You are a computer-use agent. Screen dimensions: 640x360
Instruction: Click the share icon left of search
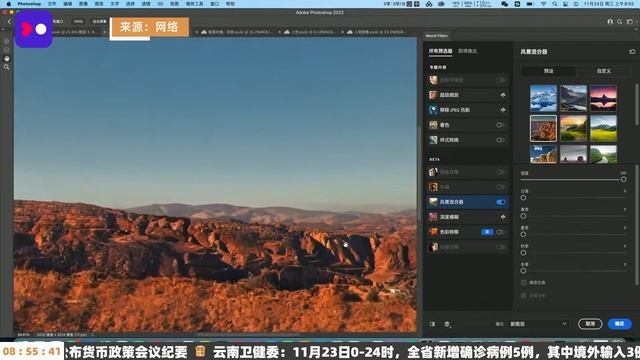click(610, 22)
